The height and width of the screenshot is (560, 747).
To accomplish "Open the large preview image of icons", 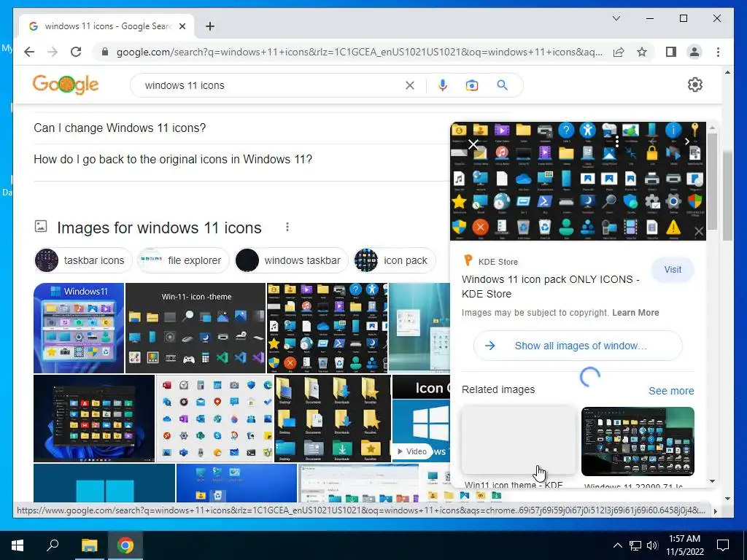I will [x=578, y=181].
